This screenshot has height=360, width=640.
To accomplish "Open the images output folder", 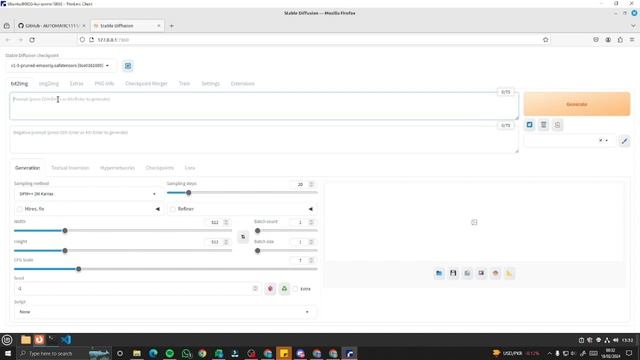I will coord(439,273).
